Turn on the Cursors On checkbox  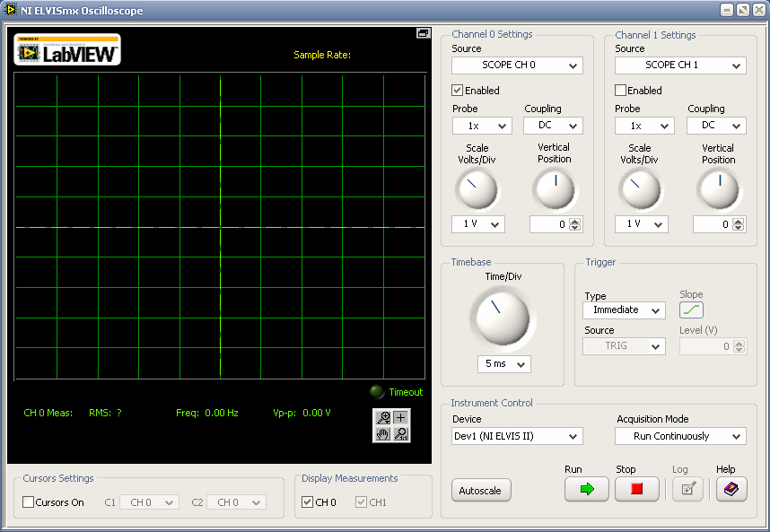tap(29, 502)
